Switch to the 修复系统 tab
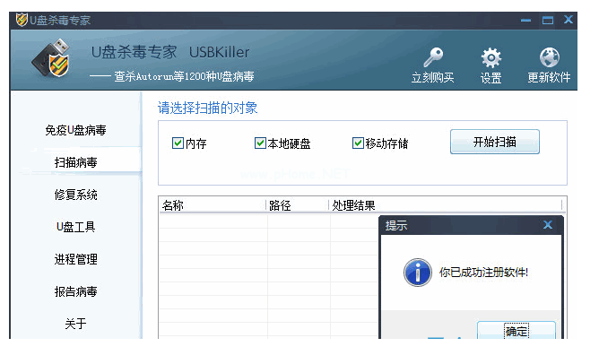Viewport: 599px width, 364px height. 75,195
